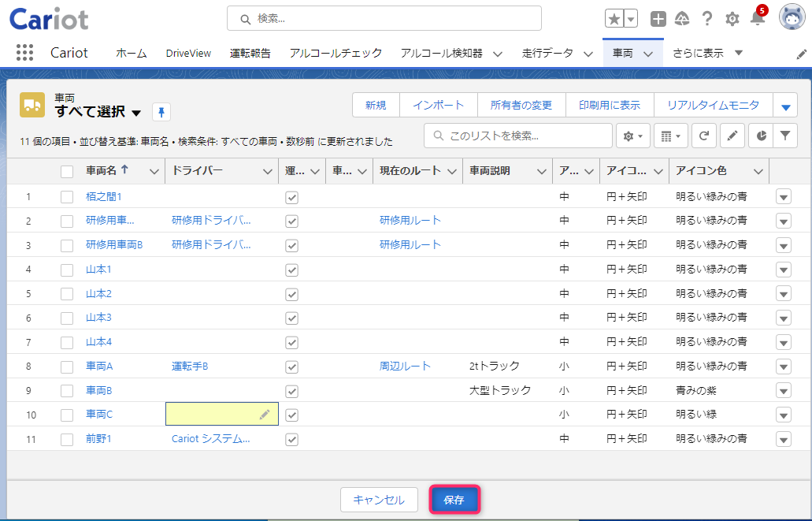
Task: Click the インポート button
Action: coord(438,106)
